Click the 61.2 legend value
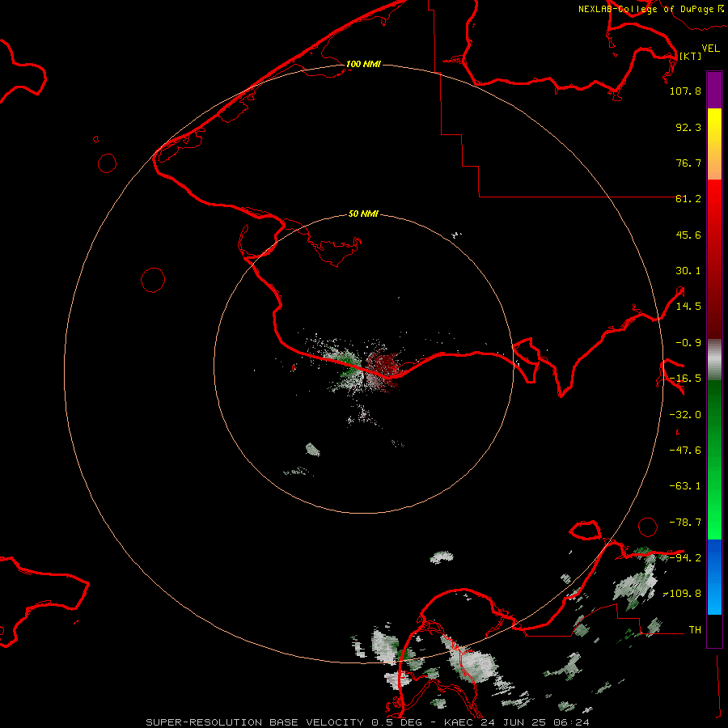Viewport: 728px width, 728px height. point(688,199)
